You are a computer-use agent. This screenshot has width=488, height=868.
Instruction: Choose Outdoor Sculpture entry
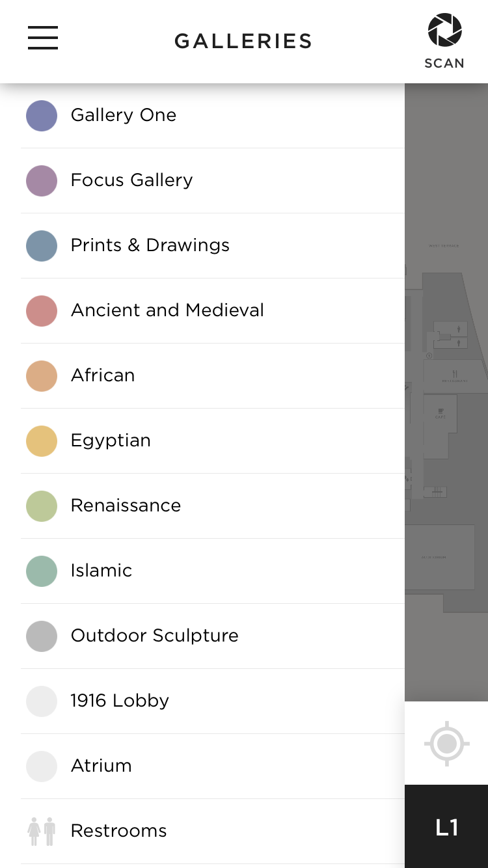(213, 636)
